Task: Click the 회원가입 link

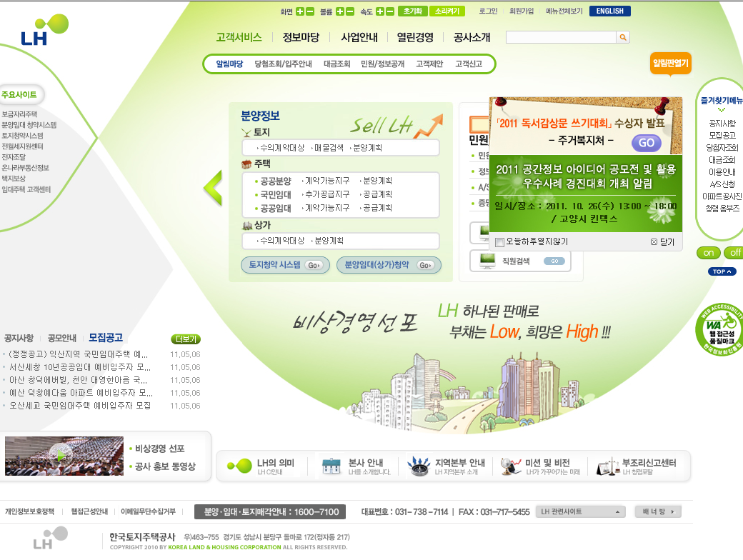Action: tap(522, 11)
